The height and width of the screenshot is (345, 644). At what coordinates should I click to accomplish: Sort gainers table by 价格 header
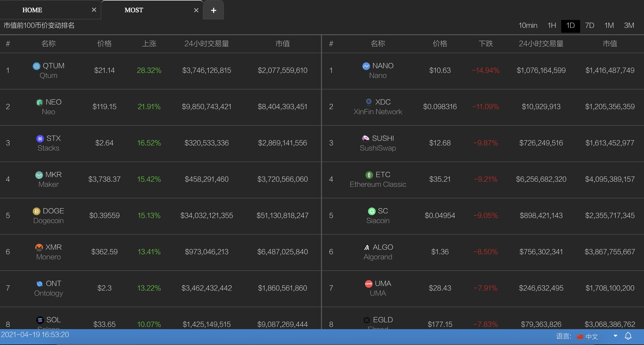104,44
